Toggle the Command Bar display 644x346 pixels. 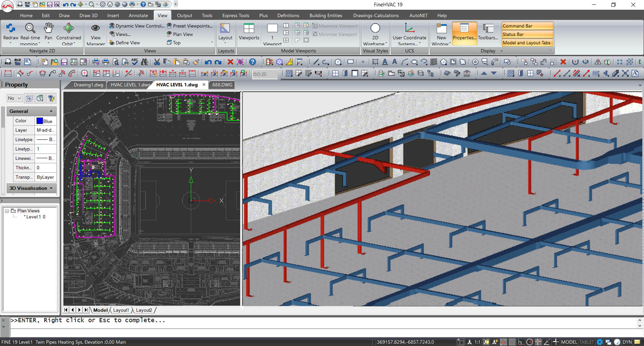pyautogui.click(x=527, y=26)
